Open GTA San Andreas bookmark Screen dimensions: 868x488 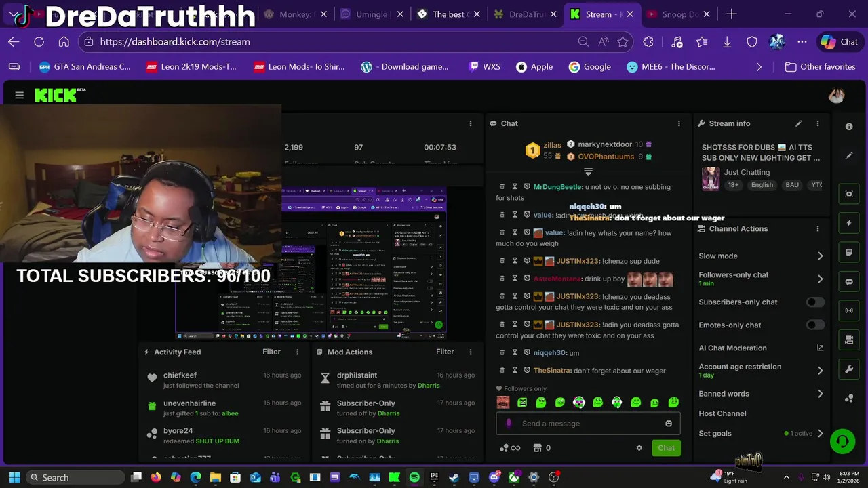click(x=85, y=67)
